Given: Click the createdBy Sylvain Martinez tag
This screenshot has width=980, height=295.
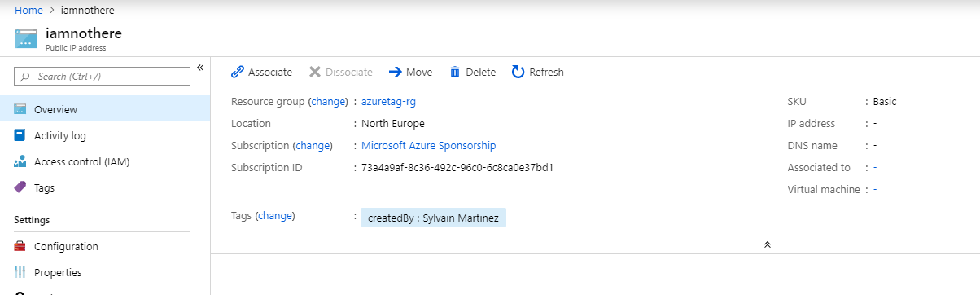Looking at the screenshot, I should pos(433,218).
